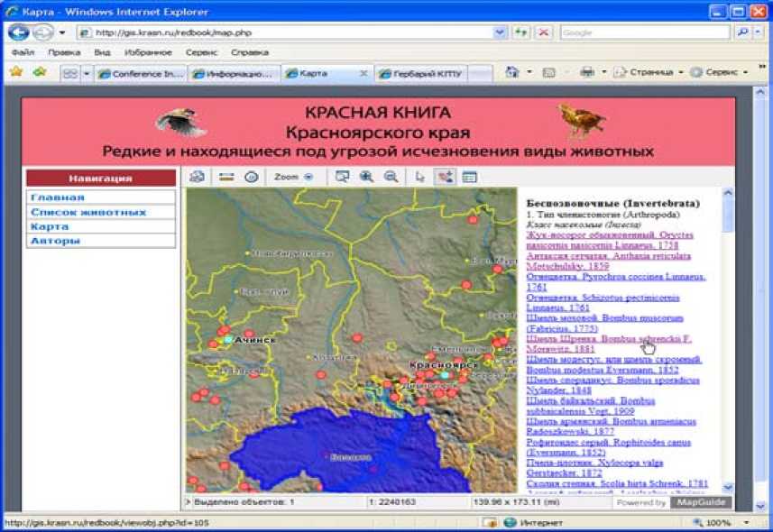Click the Интернет security zone indicator
Viewport: 773px width, 532px height.
(533, 522)
